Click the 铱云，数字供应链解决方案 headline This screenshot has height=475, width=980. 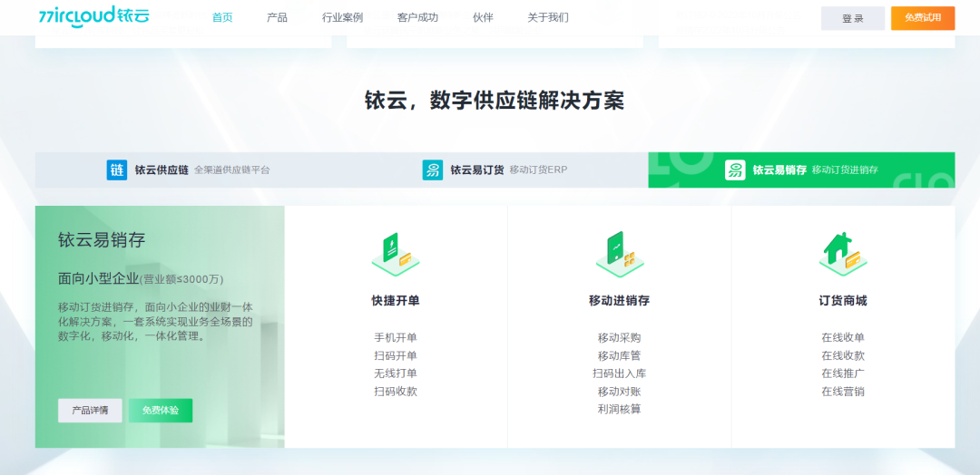495,101
